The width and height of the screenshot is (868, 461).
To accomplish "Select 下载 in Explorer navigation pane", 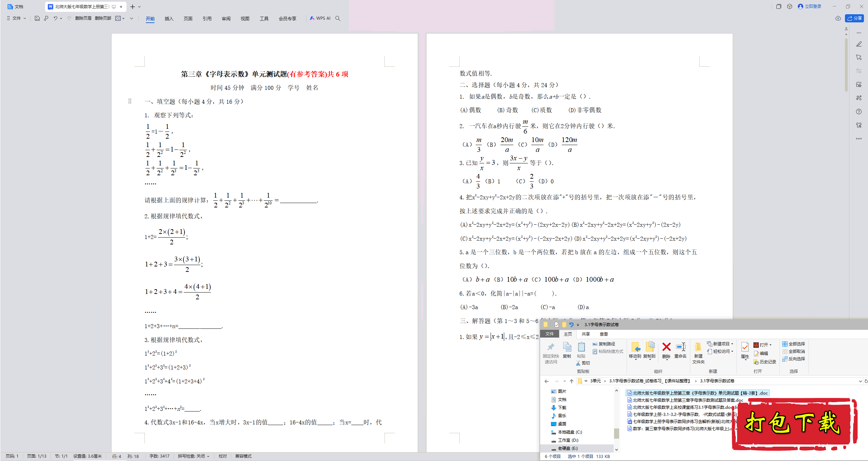I will pyautogui.click(x=559, y=408).
